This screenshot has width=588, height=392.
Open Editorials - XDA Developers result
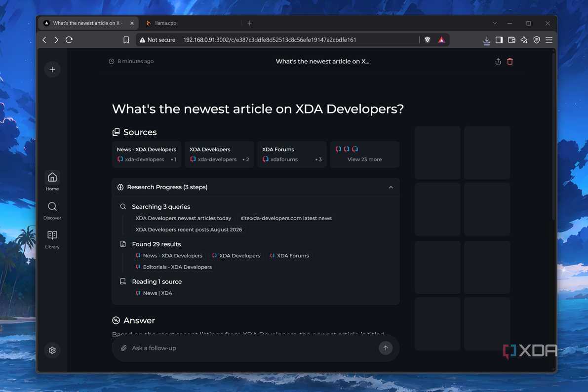(174, 267)
